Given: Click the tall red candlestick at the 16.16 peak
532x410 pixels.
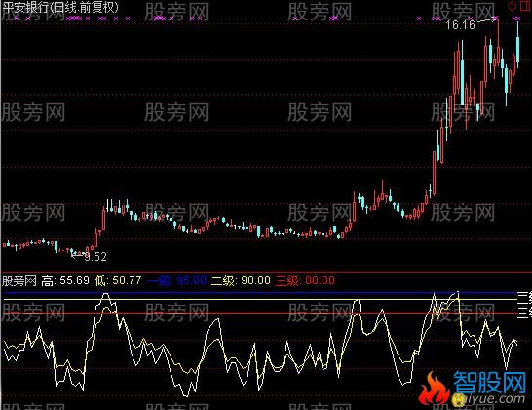Looking at the screenshot, I should click(x=499, y=43).
